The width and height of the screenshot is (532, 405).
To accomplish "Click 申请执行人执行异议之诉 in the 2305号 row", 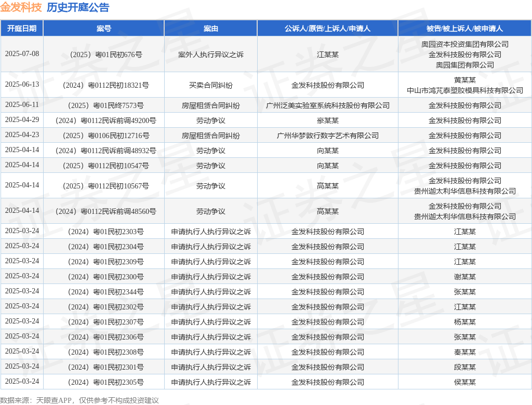I will pos(211,382).
